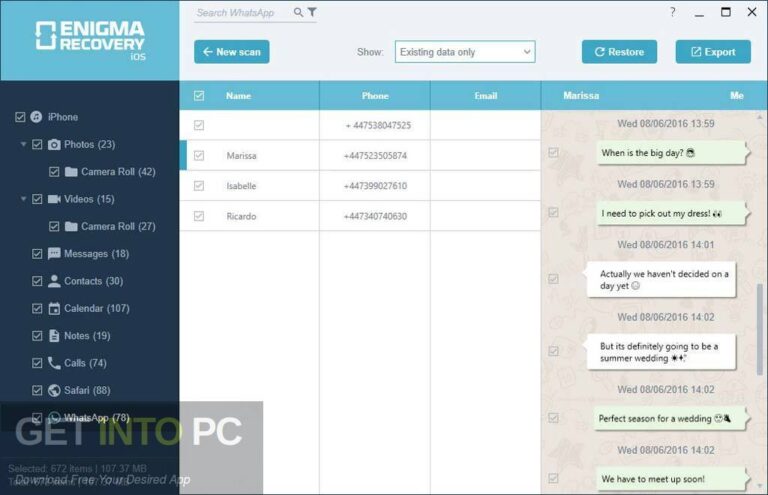The height and width of the screenshot is (495, 768).
Task: Uncheck the Calendar (107) checkbox
Action: pos(37,308)
